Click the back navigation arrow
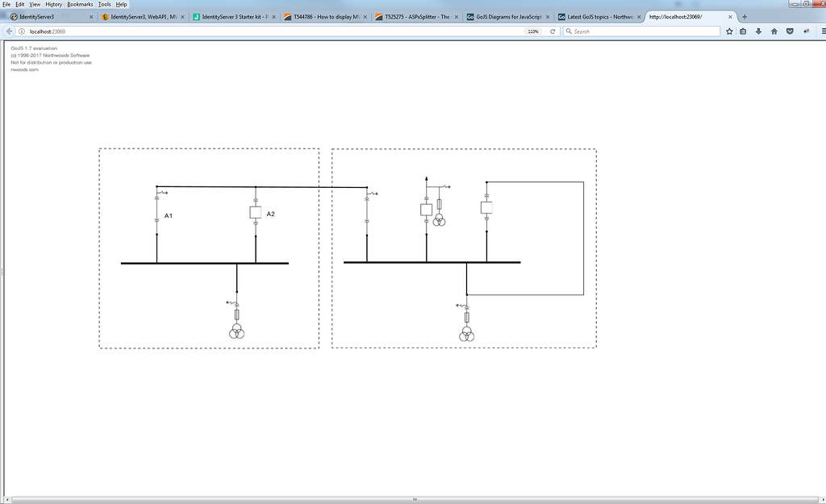This screenshot has width=826, height=504. click(x=10, y=31)
